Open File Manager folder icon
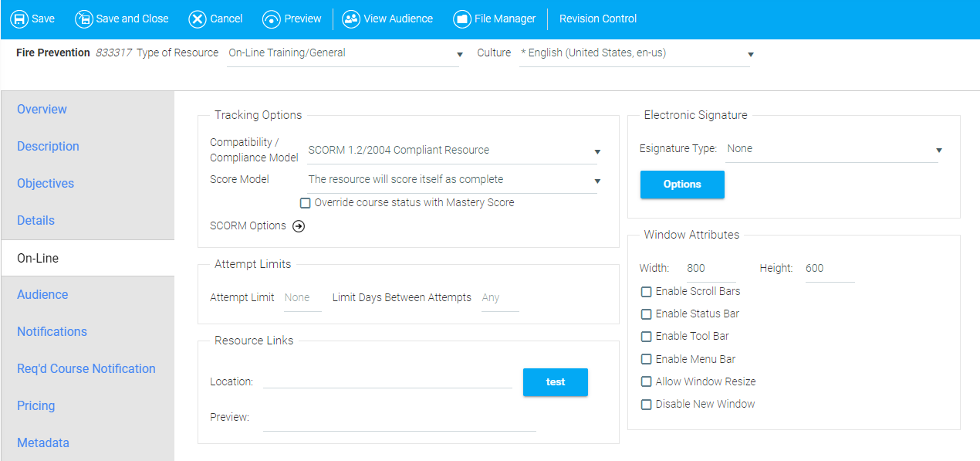The width and height of the screenshot is (980, 461). point(462,19)
